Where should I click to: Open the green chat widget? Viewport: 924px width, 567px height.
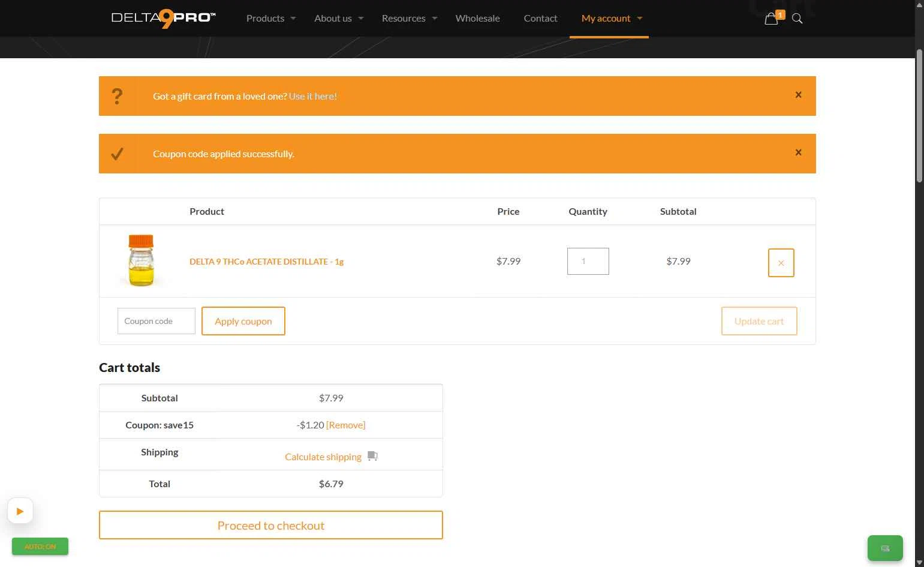pyautogui.click(x=885, y=548)
